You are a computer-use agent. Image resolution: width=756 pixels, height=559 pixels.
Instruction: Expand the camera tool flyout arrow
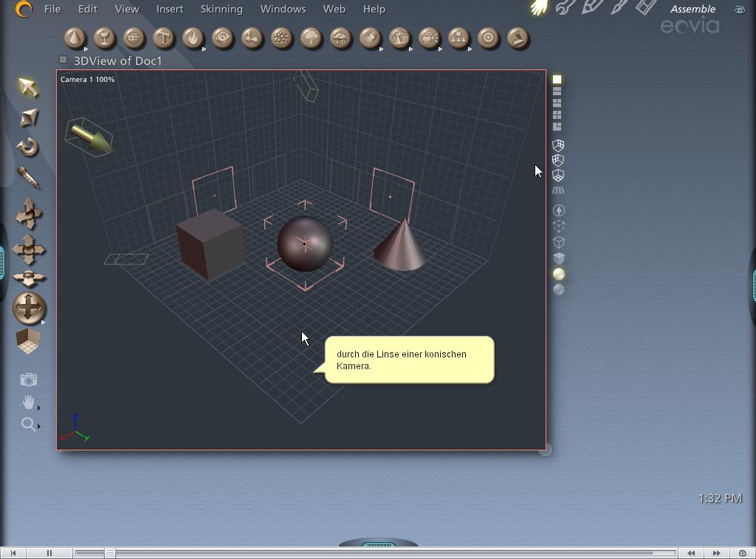coord(440,49)
